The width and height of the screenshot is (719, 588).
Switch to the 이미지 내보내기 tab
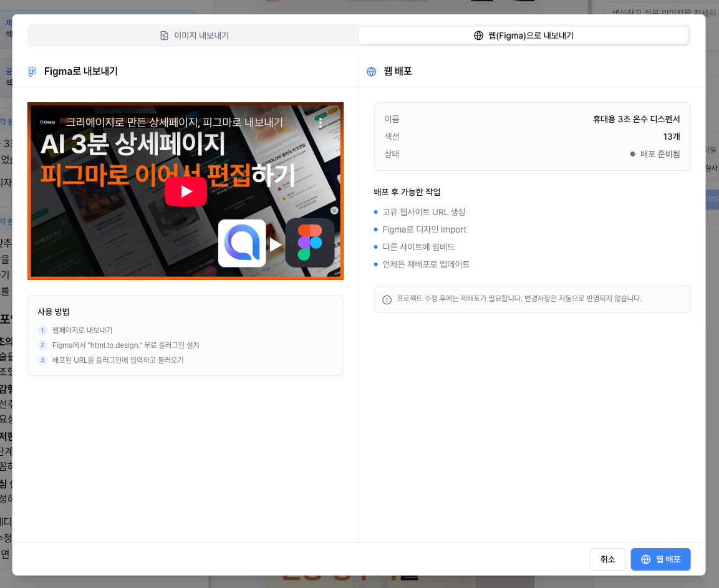point(192,36)
